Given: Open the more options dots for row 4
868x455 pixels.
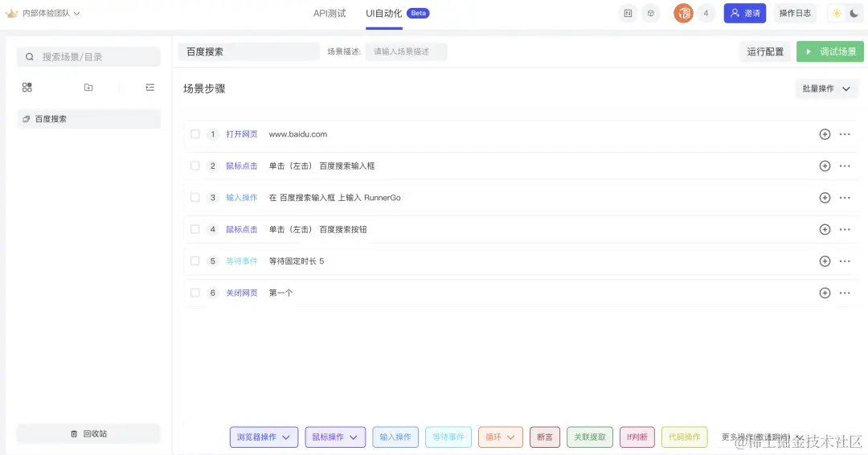Looking at the screenshot, I should coord(845,229).
